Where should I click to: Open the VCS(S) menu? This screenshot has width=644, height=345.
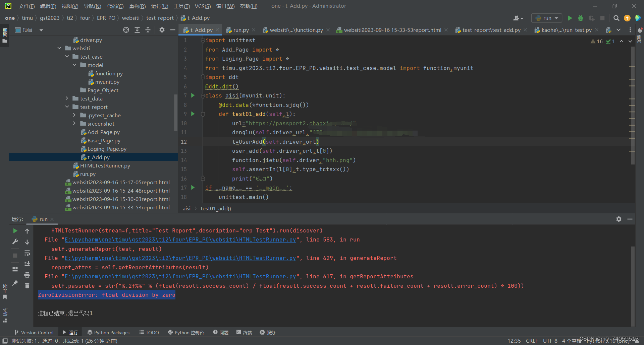coord(203,6)
